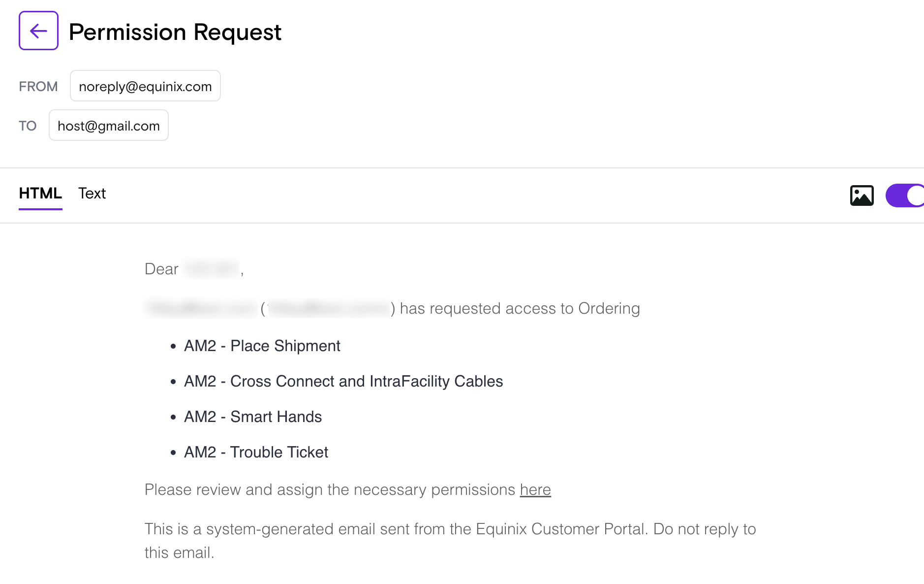
Task: Click the blurred name after Dear
Action: tap(211, 269)
